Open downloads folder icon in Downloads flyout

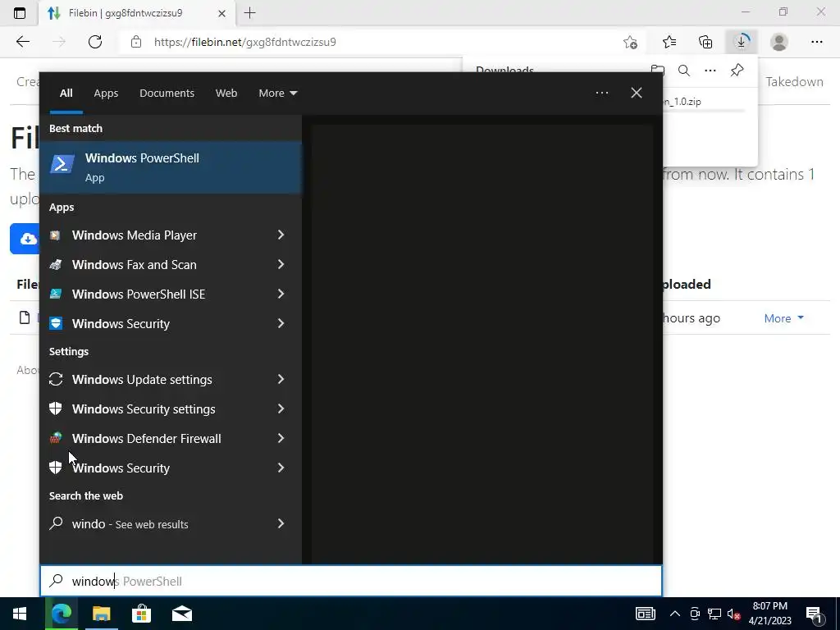coord(657,71)
